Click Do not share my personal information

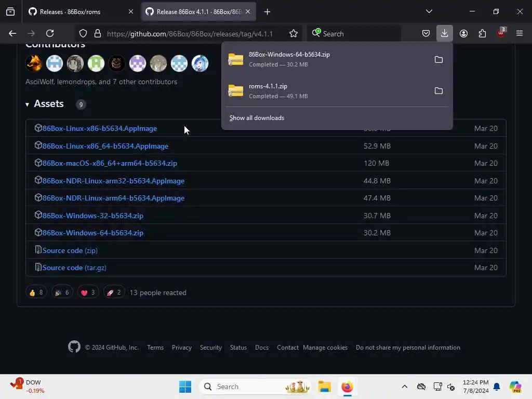pyautogui.click(x=408, y=348)
